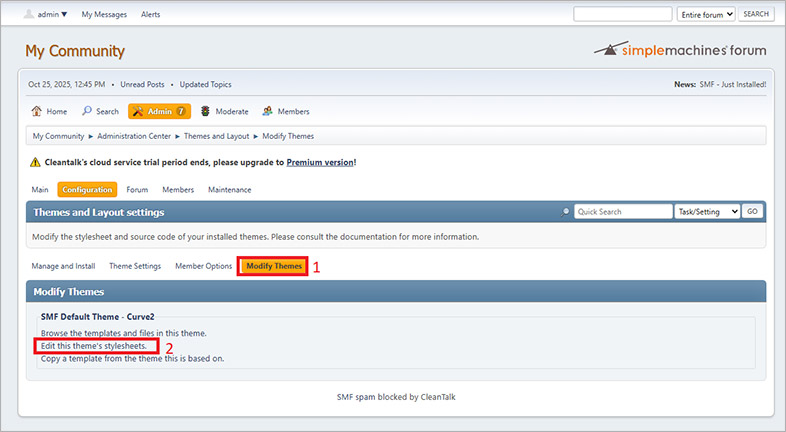The image size is (786, 432).
Task: Open Updated Topics link
Action: pyautogui.click(x=206, y=84)
